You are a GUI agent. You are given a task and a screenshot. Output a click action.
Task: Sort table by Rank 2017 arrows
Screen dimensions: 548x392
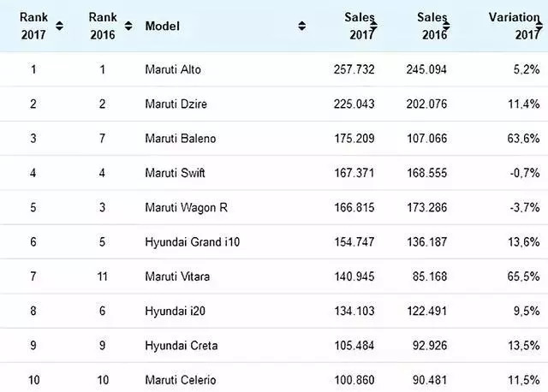pyautogui.click(x=59, y=26)
